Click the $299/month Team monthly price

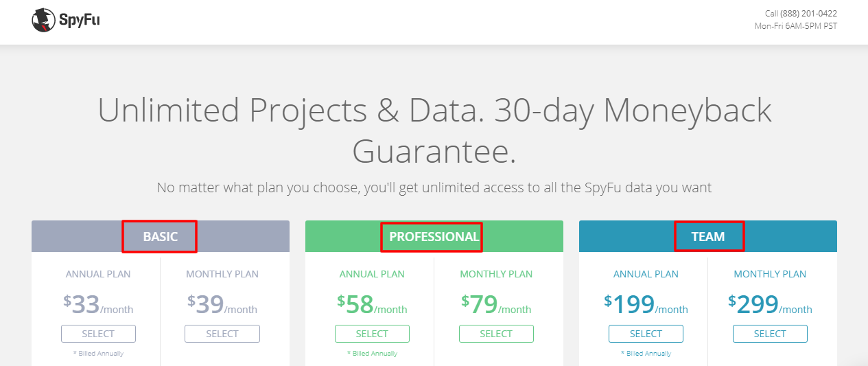(x=770, y=304)
